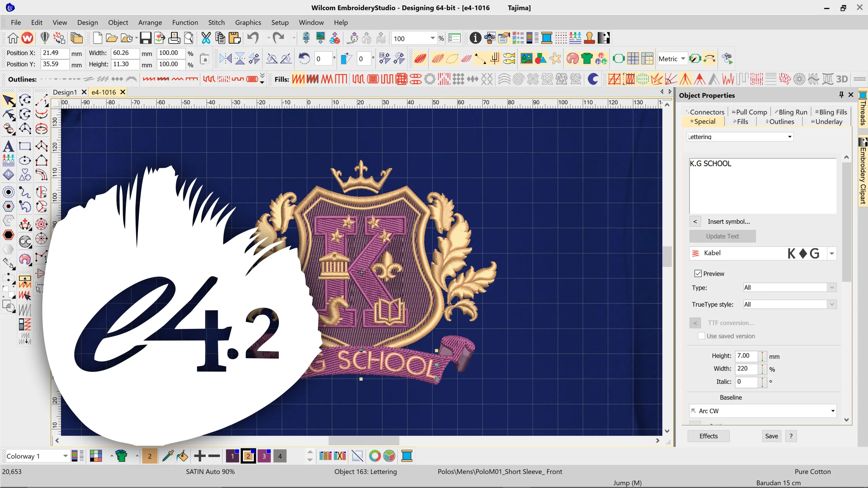Select the Monogramming tool below the Lettering tool
The height and width of the screenshot is (488, 868).
tap(8, 160)
